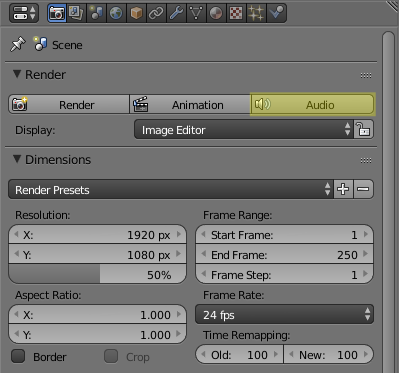Remove render preset with minus
The image size is (399, 373).
(x=364, y=189)
